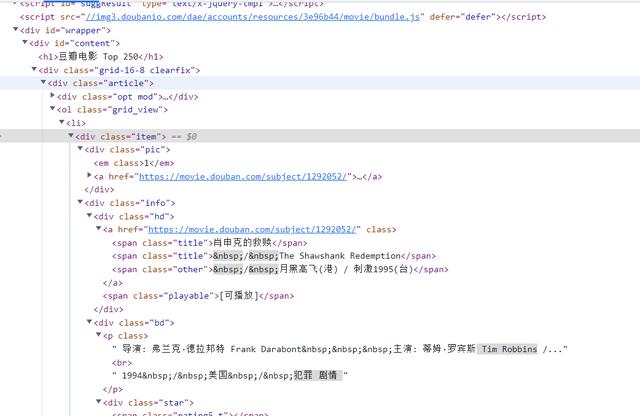Open the bundle.js script src link

pyautogui.click(x=252, y=17)
